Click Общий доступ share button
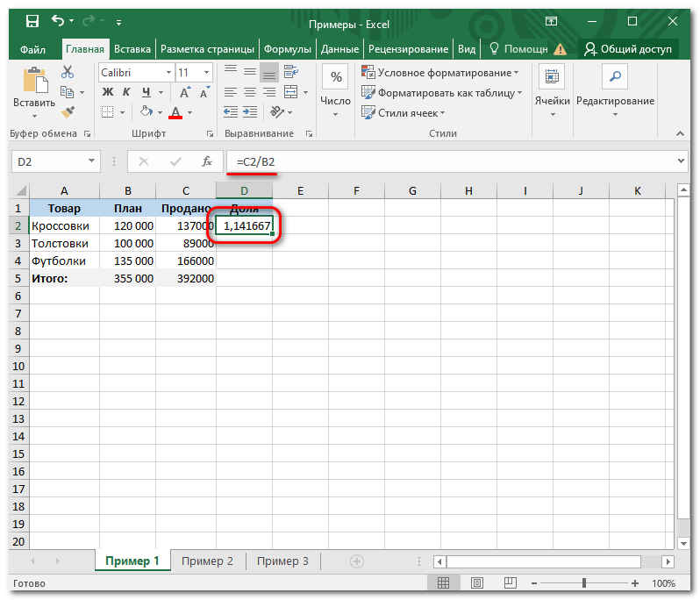 pos(628,49)
